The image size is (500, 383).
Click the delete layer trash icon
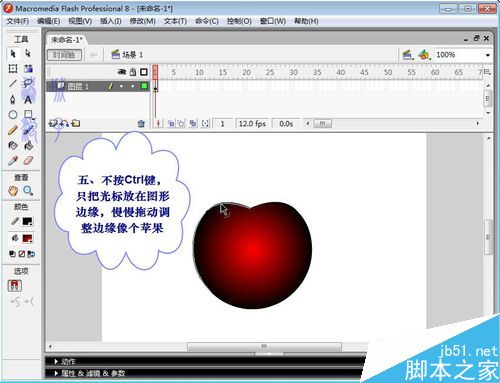pos(141,124)
